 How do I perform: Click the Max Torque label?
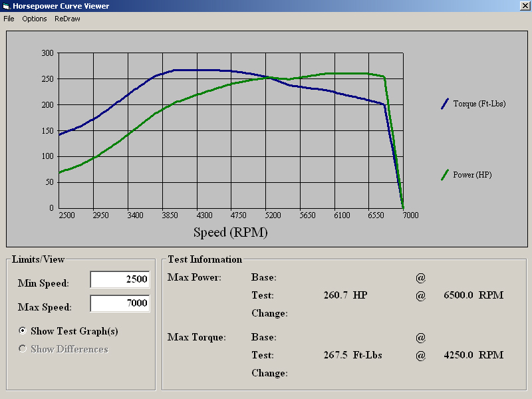197,337
